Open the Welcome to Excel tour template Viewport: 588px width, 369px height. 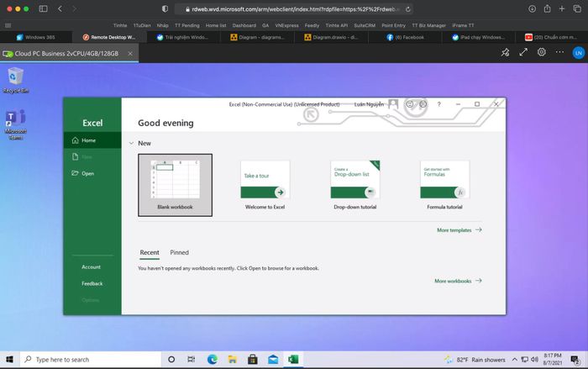tap(265, 185)
